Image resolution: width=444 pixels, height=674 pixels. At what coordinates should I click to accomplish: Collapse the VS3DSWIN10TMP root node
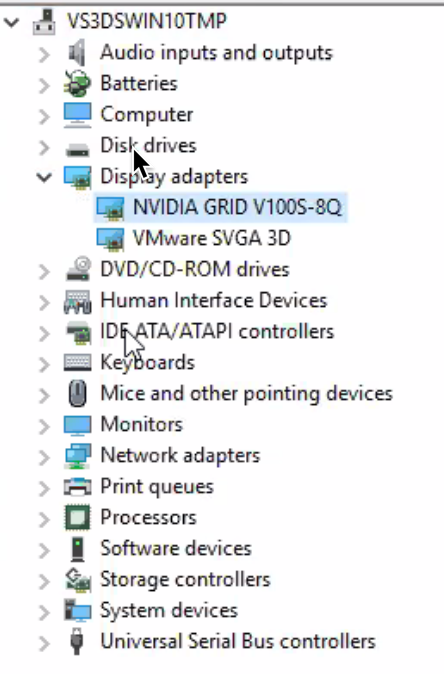click(12, 21)
